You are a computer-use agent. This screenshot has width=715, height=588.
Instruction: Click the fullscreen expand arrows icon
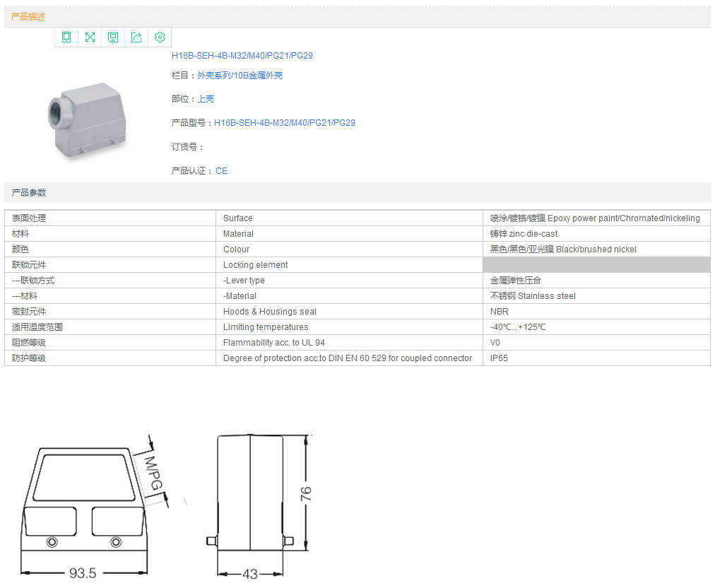(x=90, y=37)
